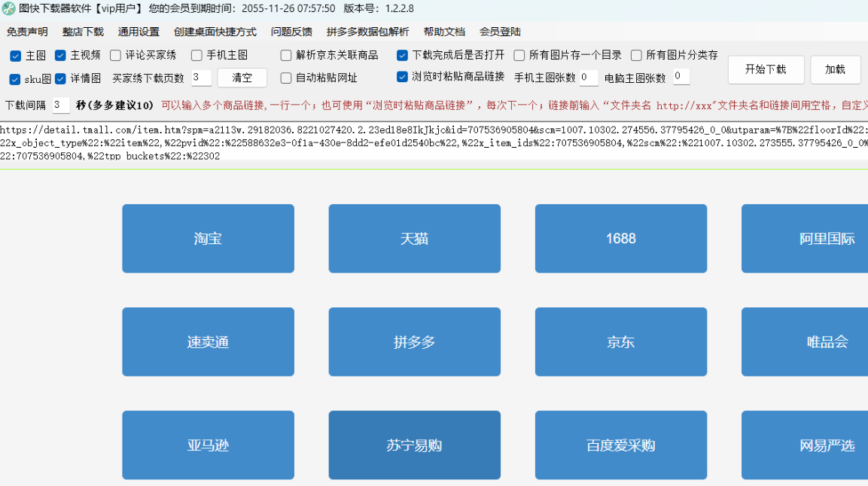This screenshot has width=868, height=486.
Task: Click the 开始下载 button
Action: tap(766, 69)
